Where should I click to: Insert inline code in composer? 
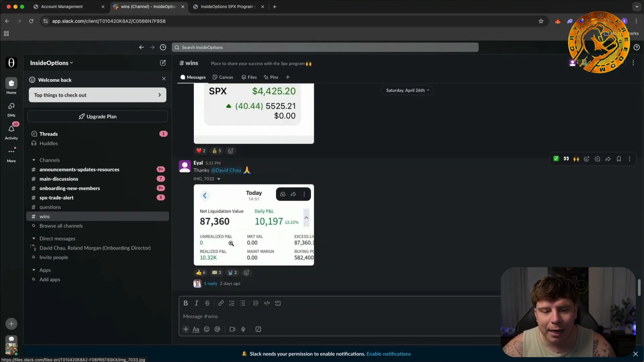tap(267, 303)
